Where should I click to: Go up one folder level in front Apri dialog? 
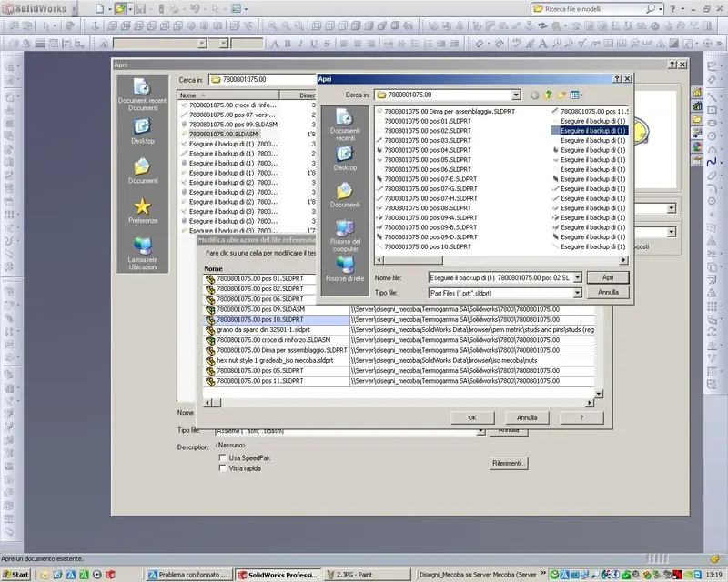click(549, 95)
